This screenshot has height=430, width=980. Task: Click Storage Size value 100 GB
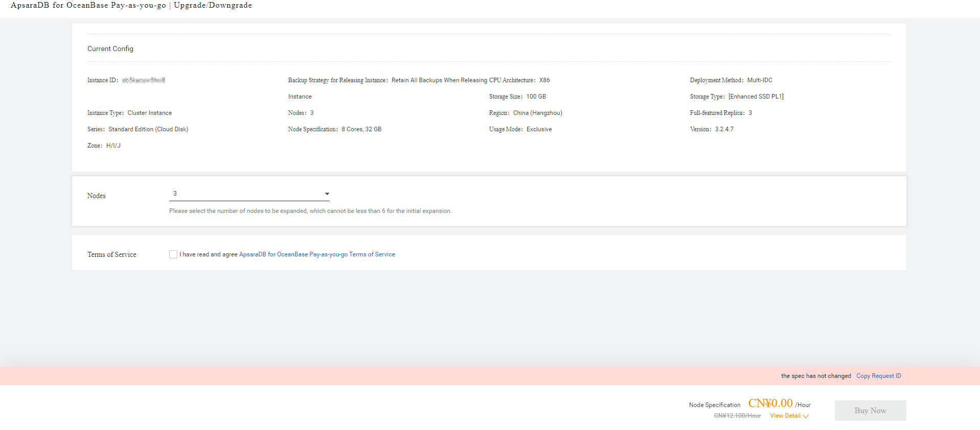pos(536,97)
